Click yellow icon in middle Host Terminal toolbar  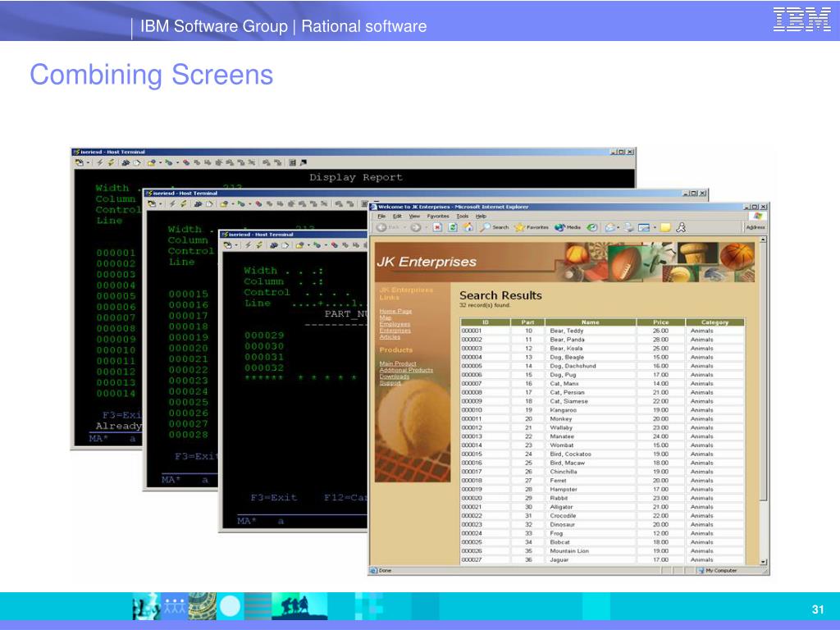coord(224,204)
